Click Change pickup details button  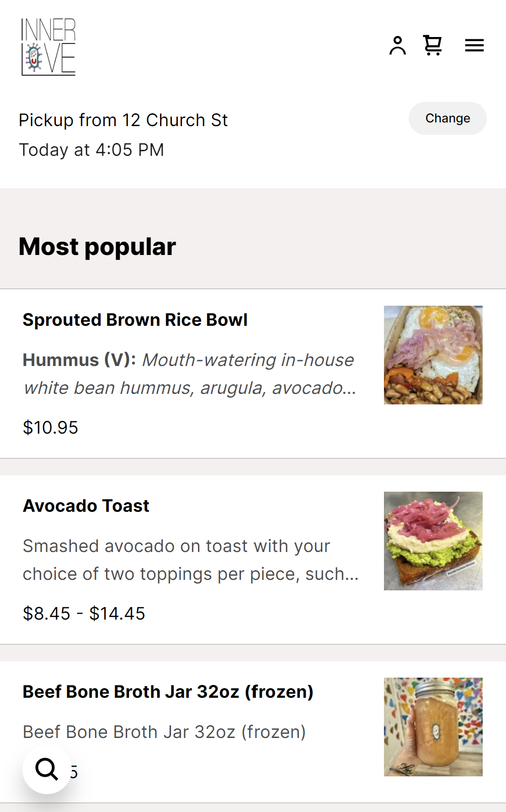(x=447, y=118)
